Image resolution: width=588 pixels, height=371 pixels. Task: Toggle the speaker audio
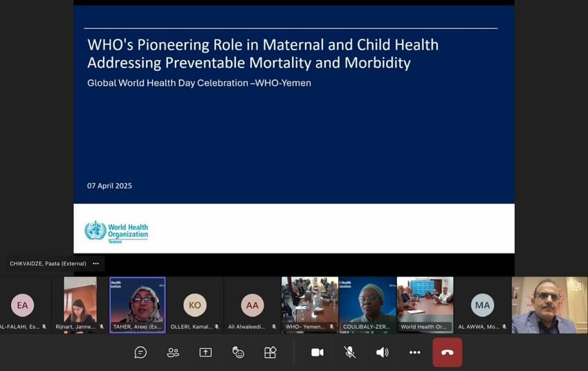tap(382, 352)
